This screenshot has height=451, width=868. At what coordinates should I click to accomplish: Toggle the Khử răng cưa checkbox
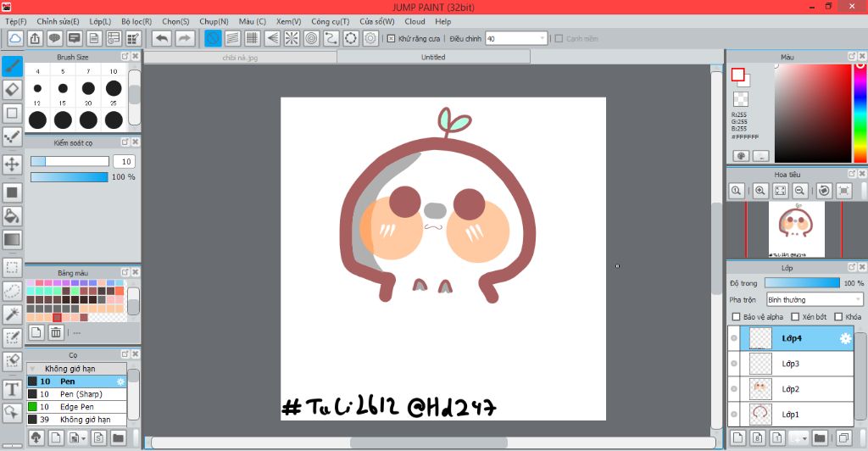point(391,39)
